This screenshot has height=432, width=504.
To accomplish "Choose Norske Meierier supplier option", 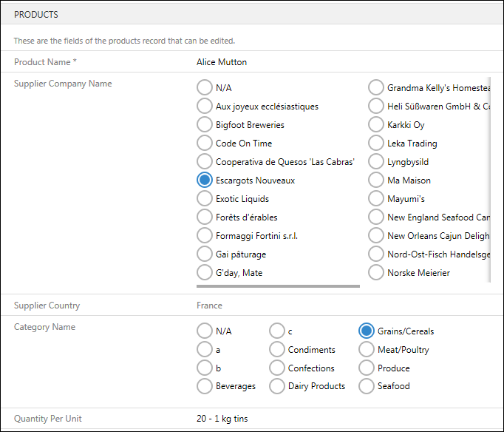I will coord(376,273).
